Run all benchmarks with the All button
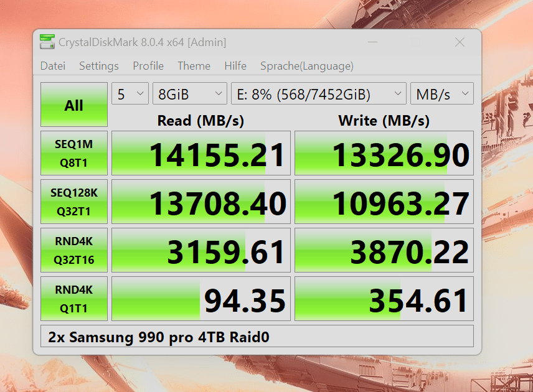 click(74, 105)
